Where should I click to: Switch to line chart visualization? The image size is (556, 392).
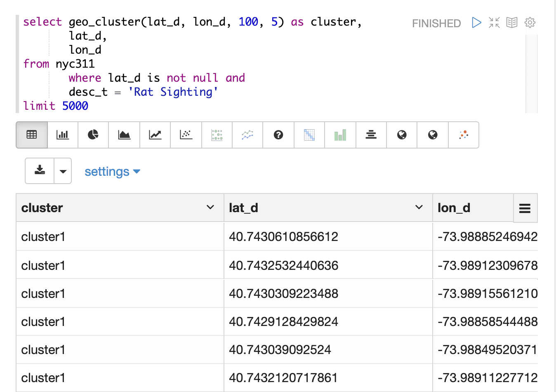pos(155,135)
